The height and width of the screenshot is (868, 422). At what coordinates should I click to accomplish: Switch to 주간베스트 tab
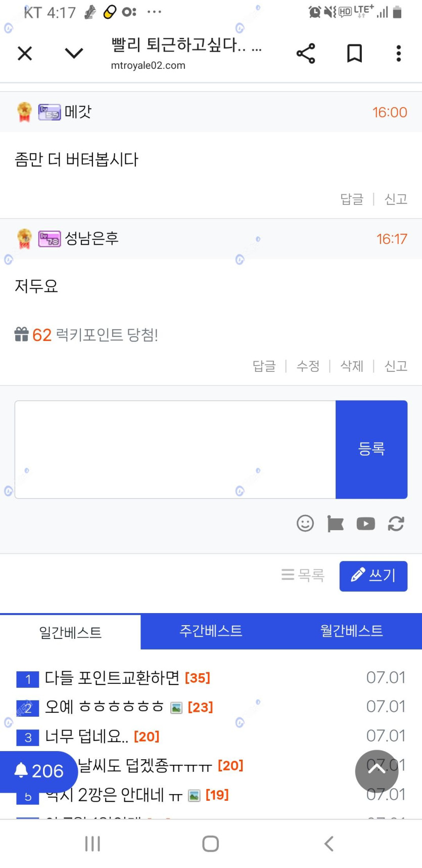211,631
